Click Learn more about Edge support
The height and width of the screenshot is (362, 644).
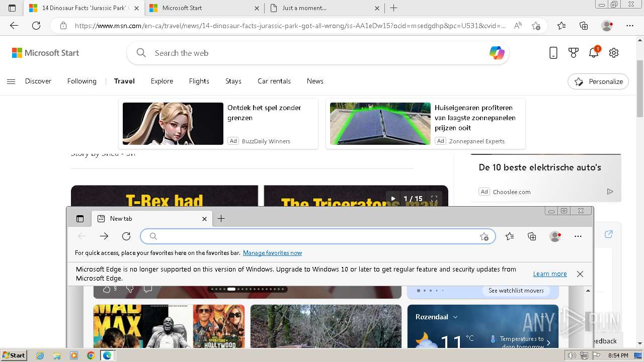[550, 274]
